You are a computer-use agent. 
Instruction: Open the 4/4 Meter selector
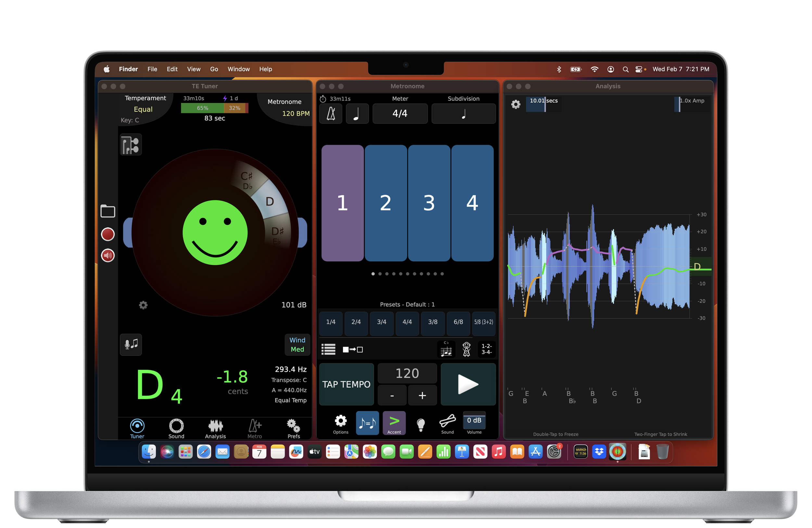pos(400,113)
